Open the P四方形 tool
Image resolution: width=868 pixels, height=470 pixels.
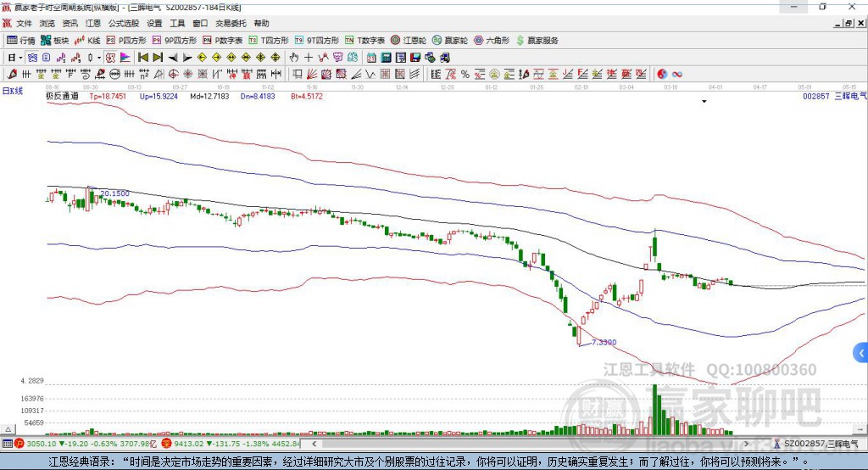point(126,41)
